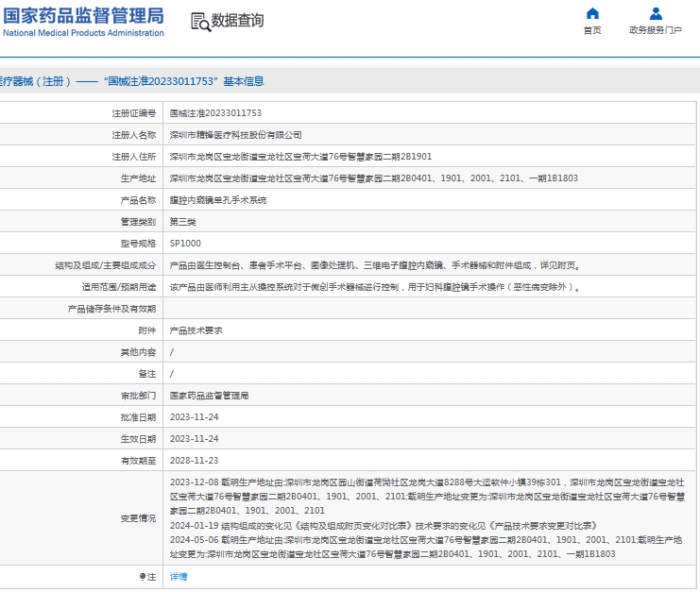
Task: Click the 注册人住所 address value ending 2B1901
Action: pyautogui.click(x=300, y=157)
